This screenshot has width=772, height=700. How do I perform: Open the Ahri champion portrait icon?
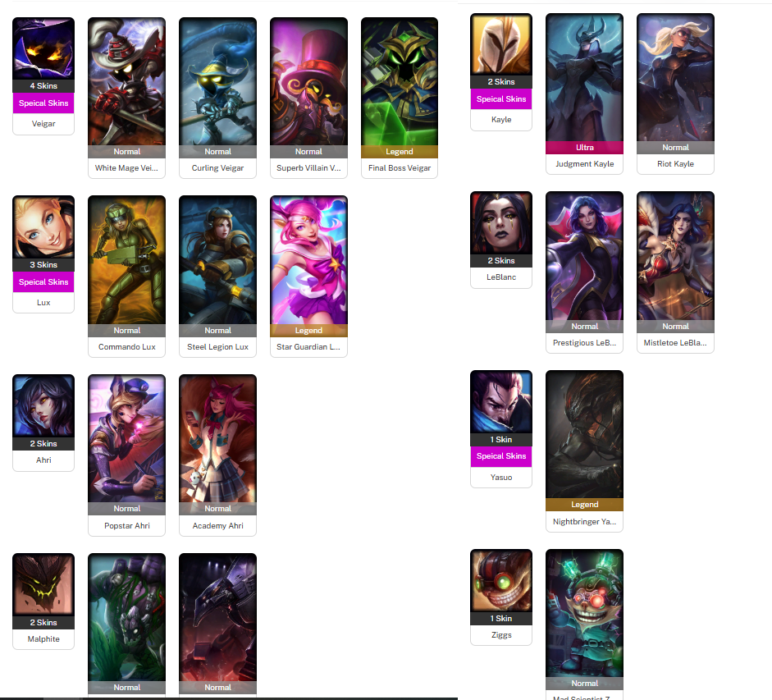(x=43, y=406)
